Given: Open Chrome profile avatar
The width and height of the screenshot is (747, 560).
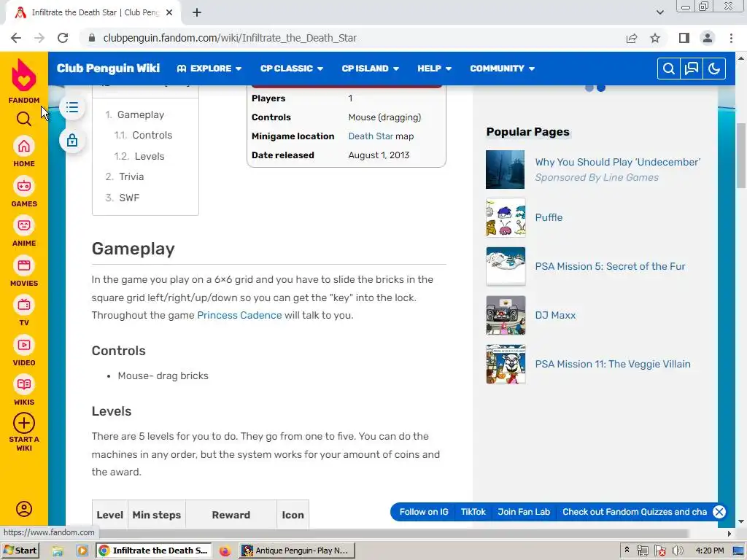Looking at the screenshot, I should click(x=708, y=38).
